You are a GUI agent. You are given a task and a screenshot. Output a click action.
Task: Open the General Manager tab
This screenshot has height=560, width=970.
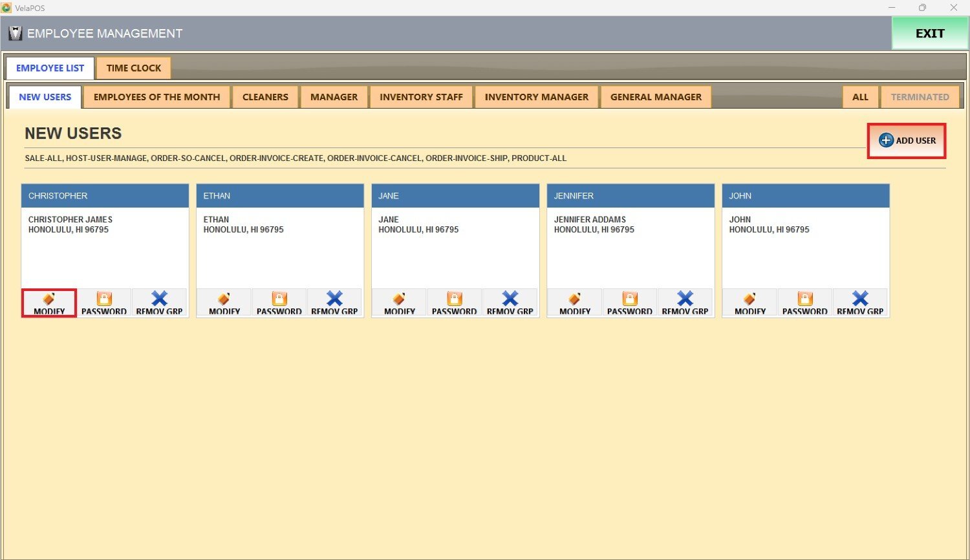[x=656, y=97]
